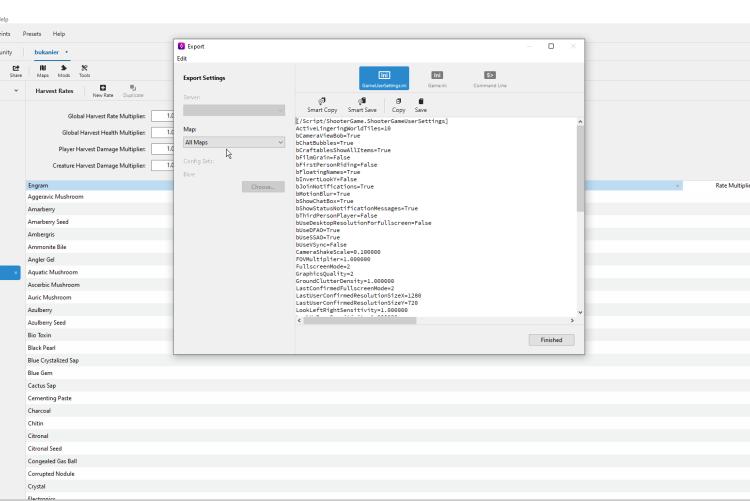Switch to Game.ini tab
750x501 pixels.
point(437,79)
